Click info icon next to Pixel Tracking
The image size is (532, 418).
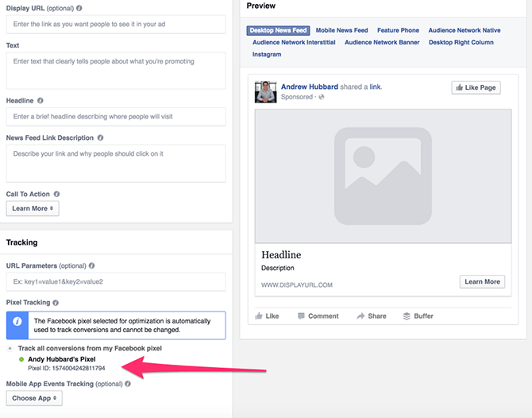56,303
